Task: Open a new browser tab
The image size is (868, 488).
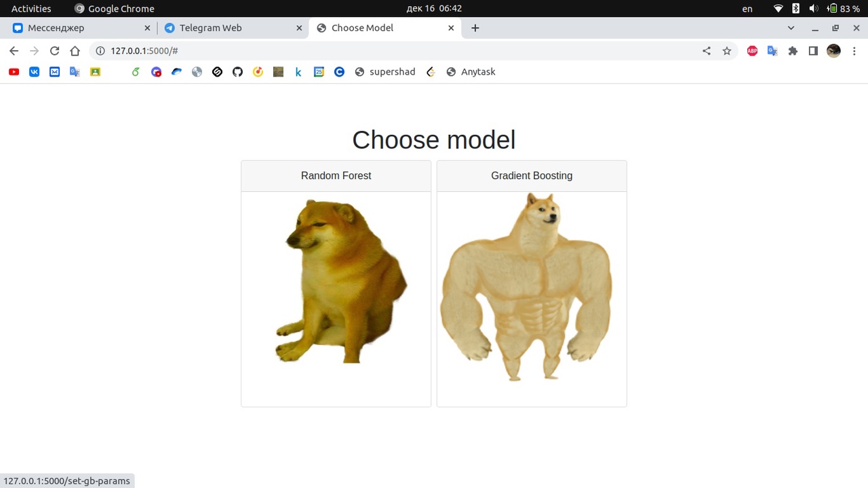Action: click(x=475, y=28)
